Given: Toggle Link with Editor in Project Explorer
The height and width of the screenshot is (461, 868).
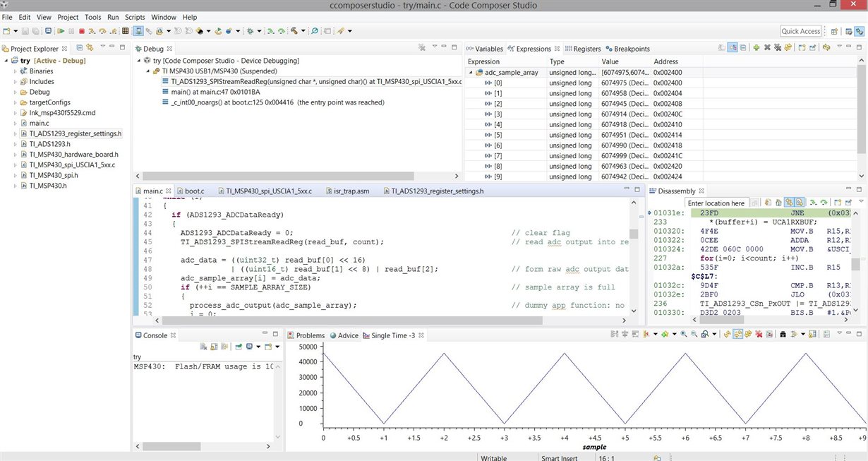Looking at the screenshot, I should point(90,48).
